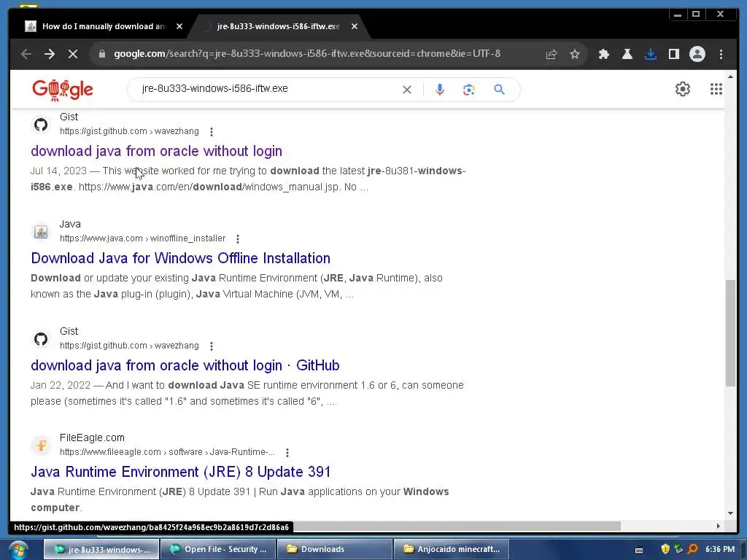747x560 pixels.
Task: Click the 6:36 PM system clock
Action: tap(720, 549)
